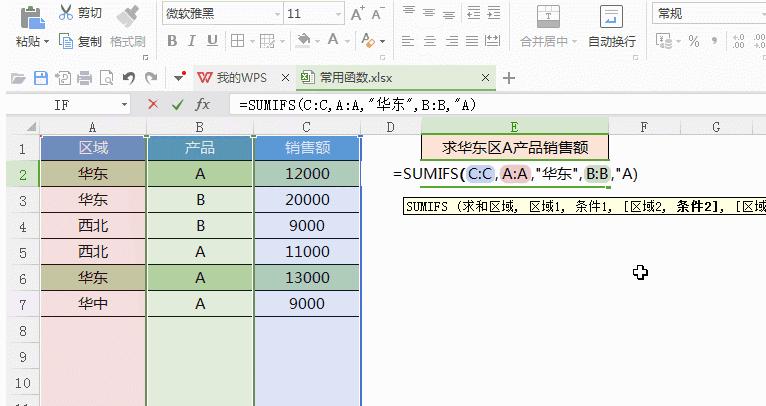766x406 pixels.
Task: Click the fill color bucket
Action: point(303,40)
